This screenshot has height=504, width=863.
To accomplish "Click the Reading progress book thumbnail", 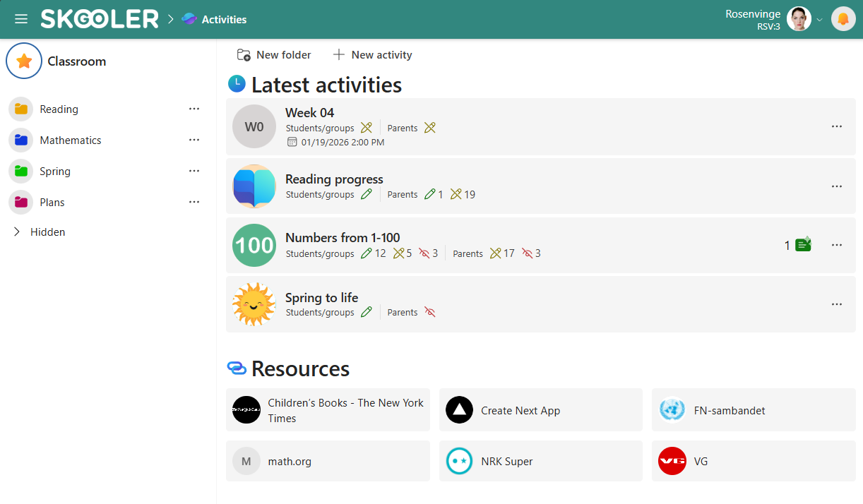I will (254, 186).
